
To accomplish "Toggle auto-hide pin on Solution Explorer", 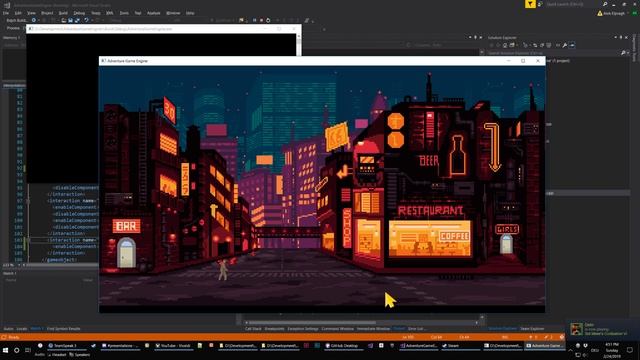I will tap(621, 38).
